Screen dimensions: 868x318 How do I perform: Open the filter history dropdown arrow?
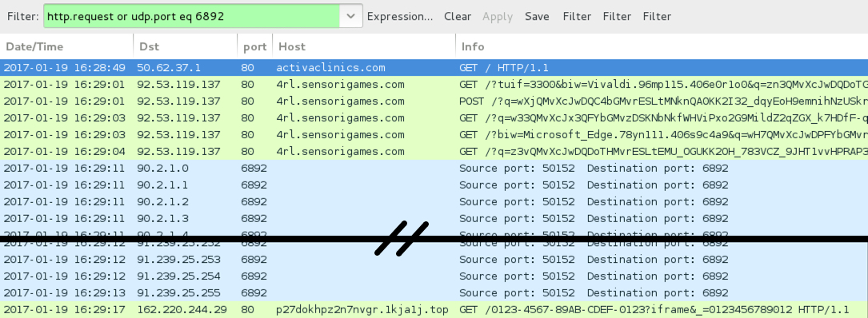point(351,16)
